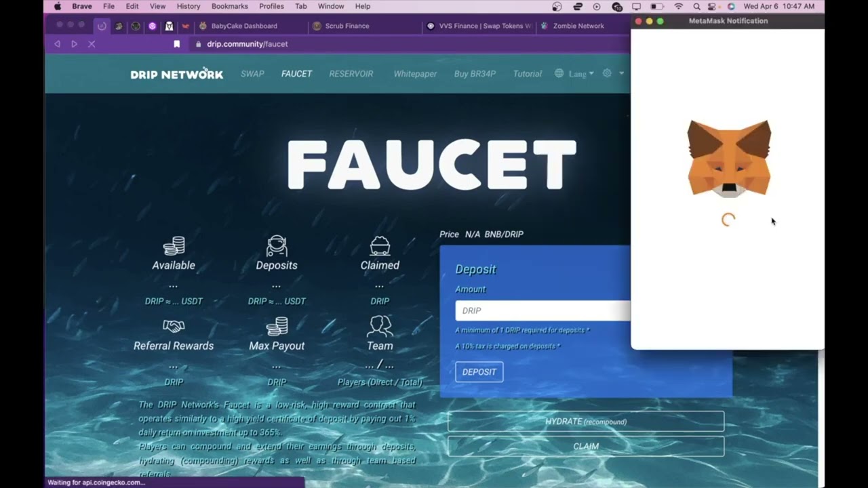868x488 pixels.
Task: Select the active loading pinned tab
Action: tap(102, 26)
